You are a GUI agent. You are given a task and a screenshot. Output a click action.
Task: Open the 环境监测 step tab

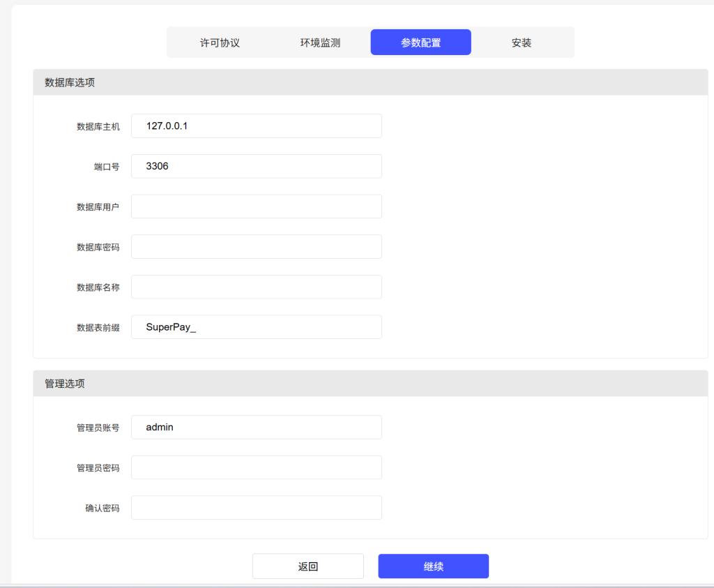(320, 43)
